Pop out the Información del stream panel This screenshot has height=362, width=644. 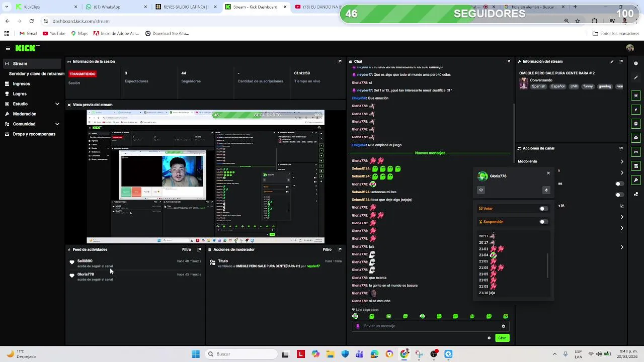[x=621, y=61]
